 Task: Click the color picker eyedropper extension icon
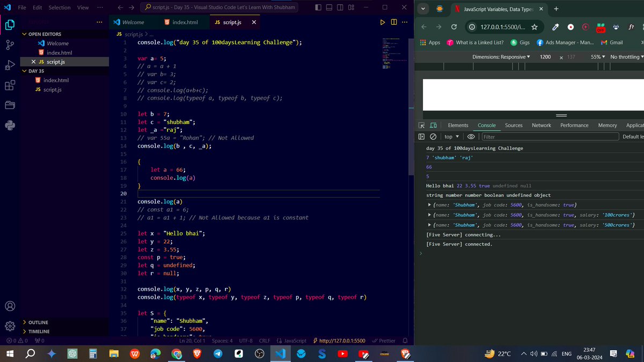[556, 27]
